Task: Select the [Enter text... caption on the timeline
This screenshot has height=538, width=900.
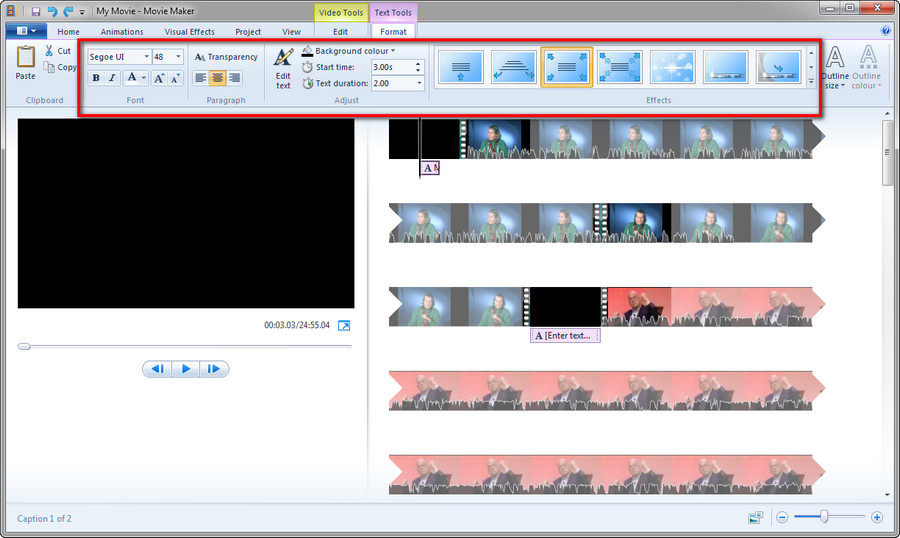Action: click(x=565, y=335)
